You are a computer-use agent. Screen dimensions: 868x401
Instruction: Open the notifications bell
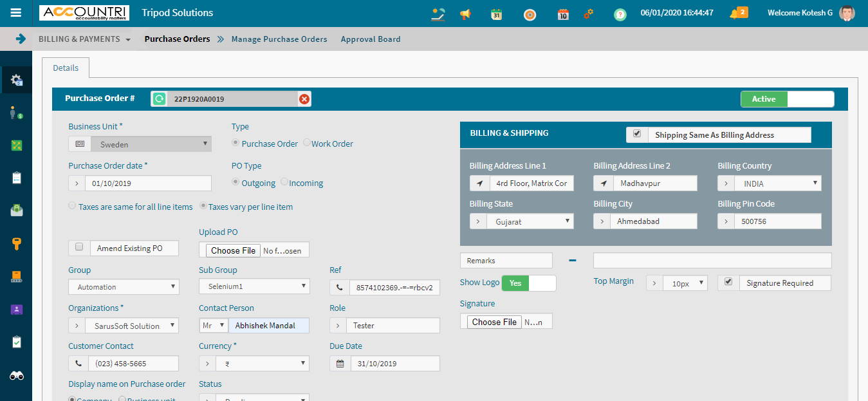click(x=738, y=13)
